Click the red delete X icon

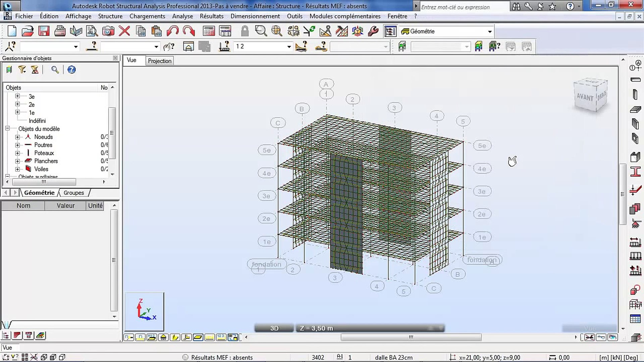click(x=124, y=31)
